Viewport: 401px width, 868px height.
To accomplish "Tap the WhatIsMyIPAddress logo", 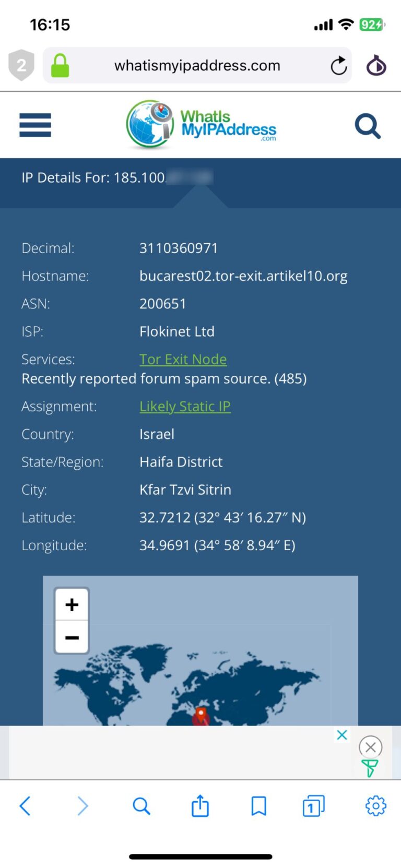I will coord(201,125).
